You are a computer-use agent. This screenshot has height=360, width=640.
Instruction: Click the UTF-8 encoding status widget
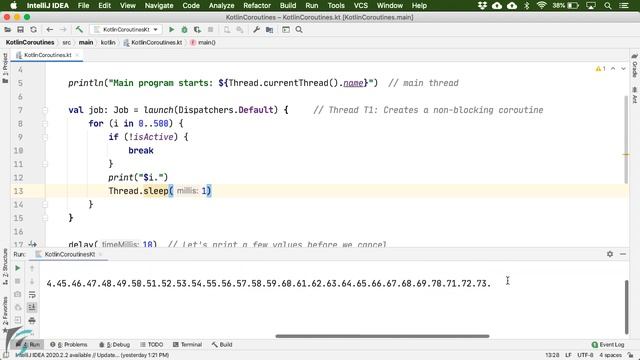[585, 355]
